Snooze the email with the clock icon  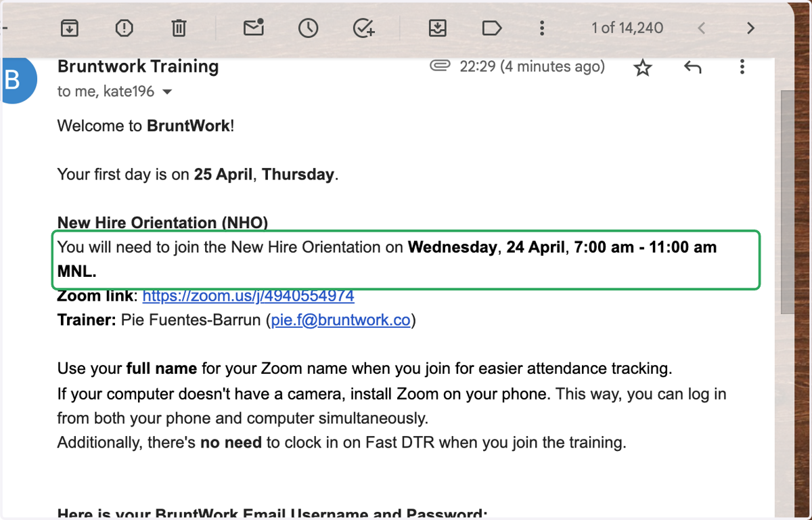coord(309,28)
